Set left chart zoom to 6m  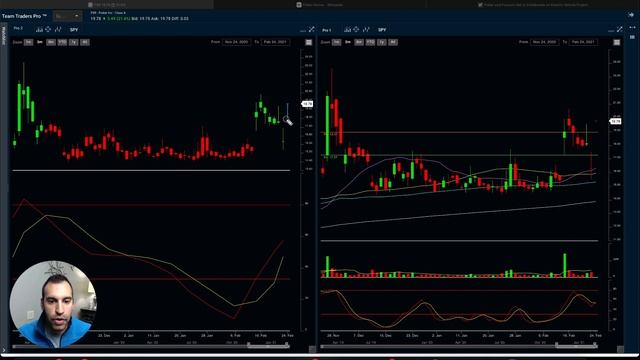pos(51,42)
